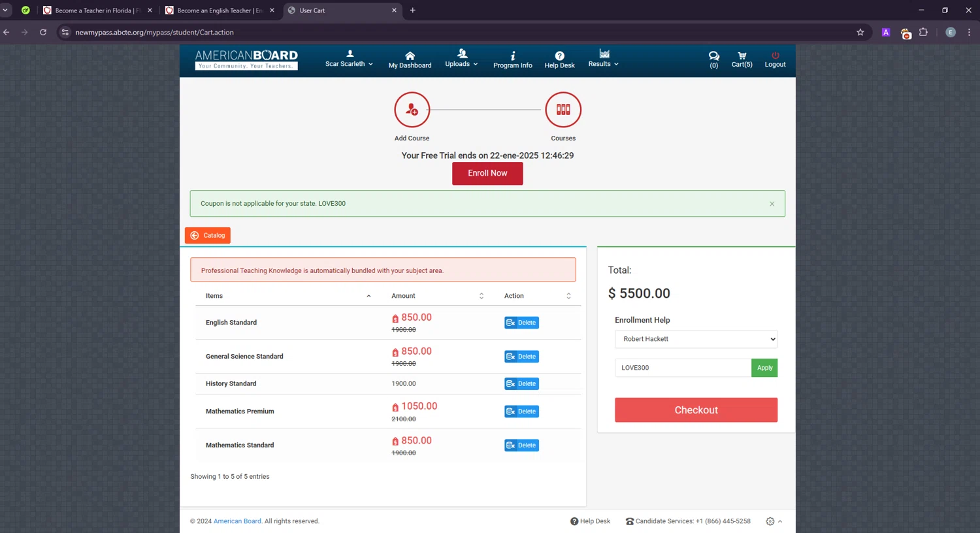Open a new browser tab
This screenshot has width=980, height=533.
(412, 10)
